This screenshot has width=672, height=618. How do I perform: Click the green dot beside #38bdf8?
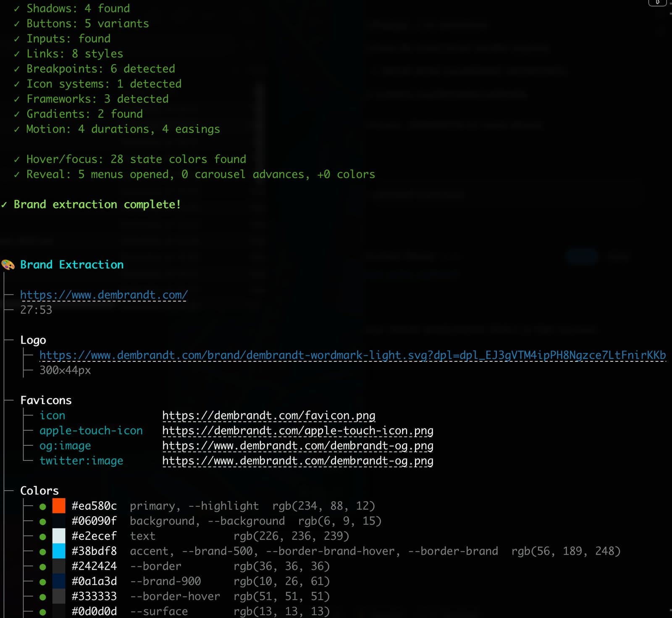(x=42, y=552)
